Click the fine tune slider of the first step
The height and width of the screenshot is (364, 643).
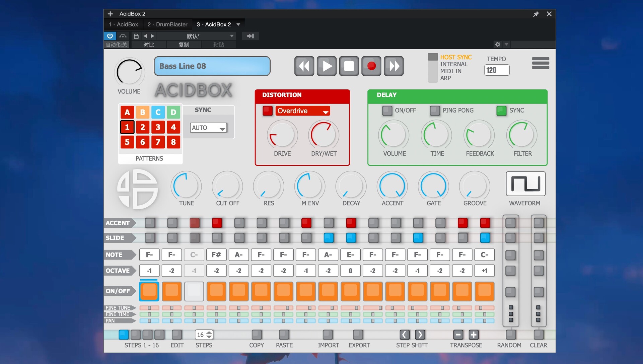(x=149, y=308)
